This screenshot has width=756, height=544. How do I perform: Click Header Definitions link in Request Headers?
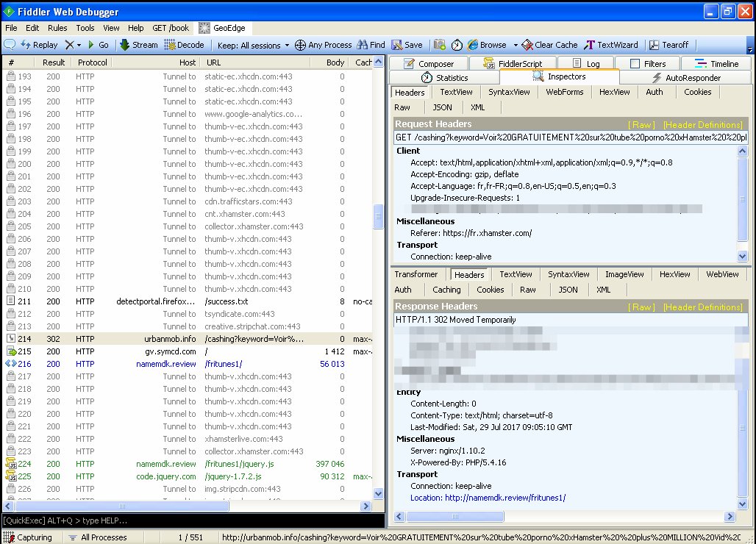point(703,125)
